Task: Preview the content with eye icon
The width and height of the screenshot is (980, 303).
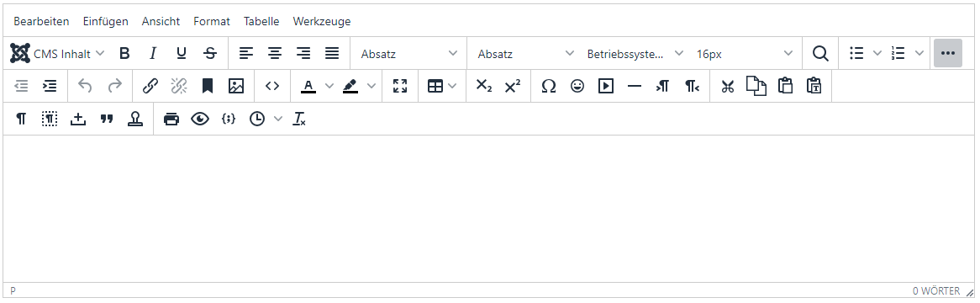Action: tap(200, 119)
